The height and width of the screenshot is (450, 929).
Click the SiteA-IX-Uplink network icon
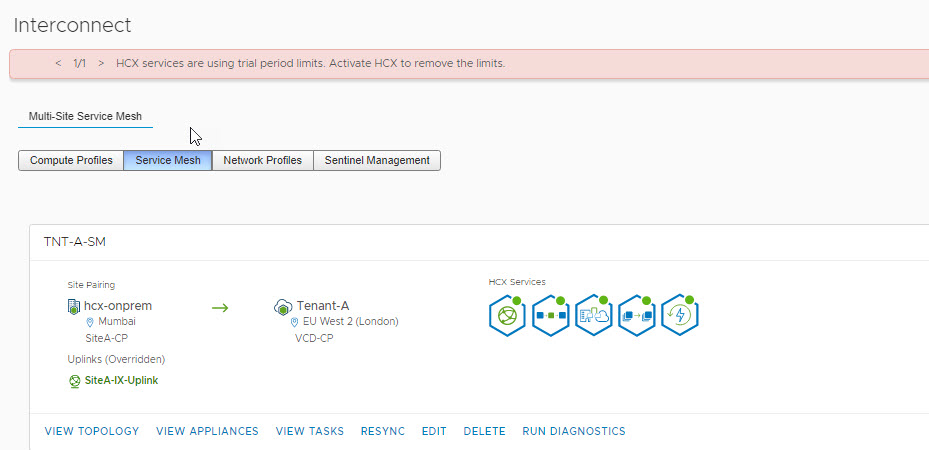coord(75,381)
